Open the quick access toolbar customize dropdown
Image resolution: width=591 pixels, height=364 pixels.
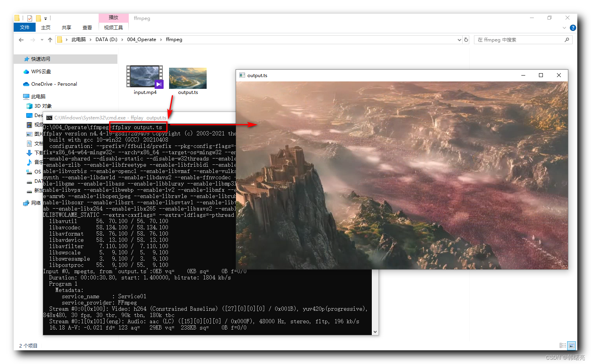(x=45, y=18)
